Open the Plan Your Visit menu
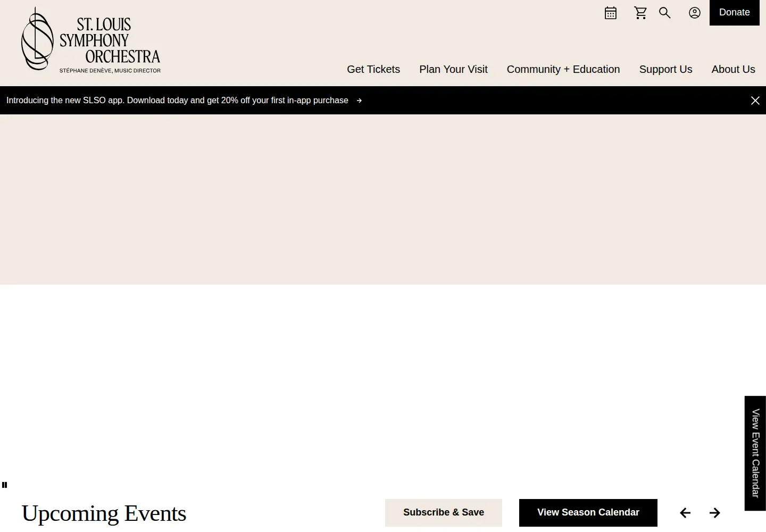766x532 pixels. pos(453,69)
